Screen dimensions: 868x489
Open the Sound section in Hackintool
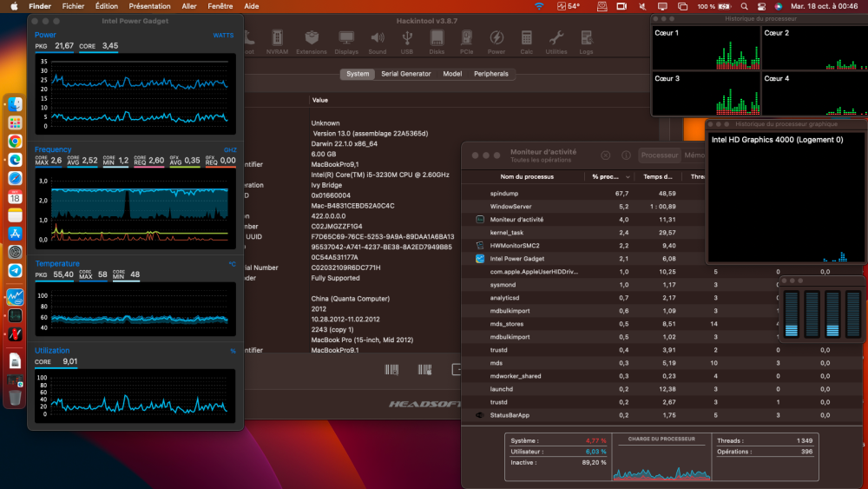click(x=378, y=42)
